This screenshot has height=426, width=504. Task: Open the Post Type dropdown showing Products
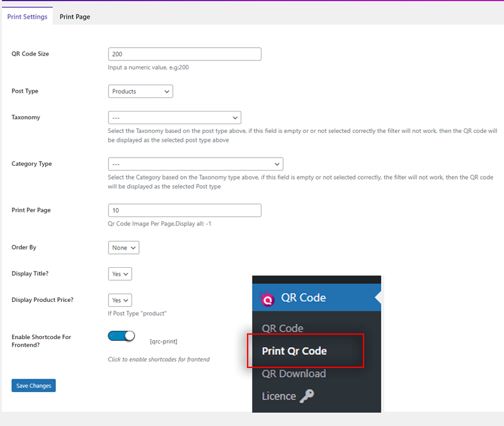click(140, 91)
